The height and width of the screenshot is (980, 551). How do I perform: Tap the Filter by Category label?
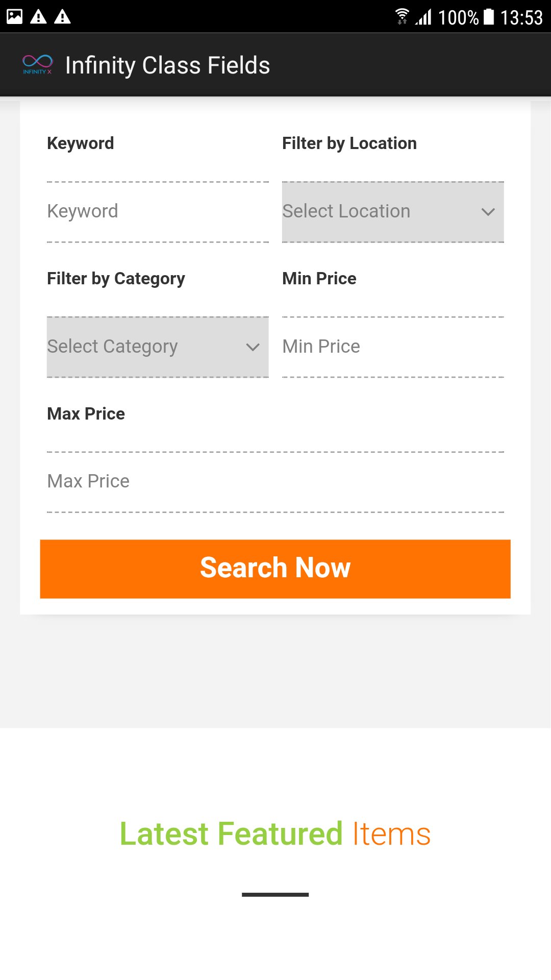(116, 279)
